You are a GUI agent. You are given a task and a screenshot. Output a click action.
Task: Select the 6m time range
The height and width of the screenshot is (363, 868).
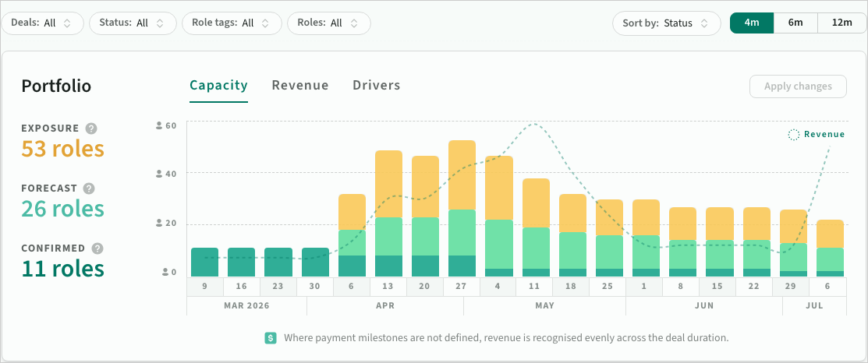(795, 23)
